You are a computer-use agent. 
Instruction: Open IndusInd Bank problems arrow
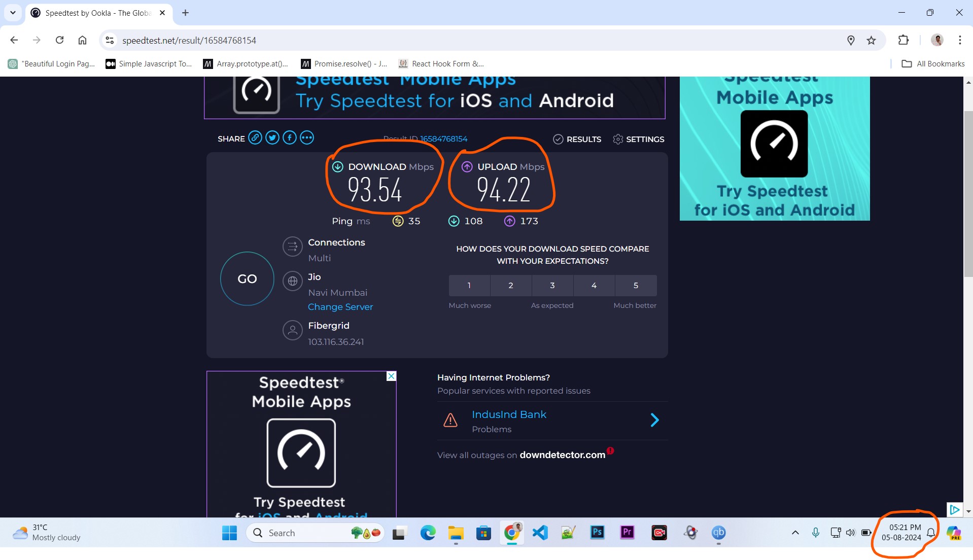point(654,420)
